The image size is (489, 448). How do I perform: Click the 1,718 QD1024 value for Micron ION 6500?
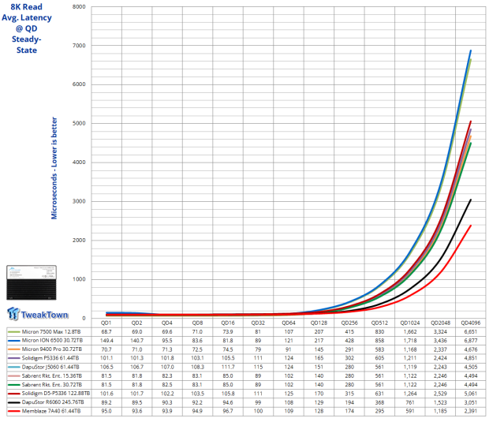coord(410,341)
